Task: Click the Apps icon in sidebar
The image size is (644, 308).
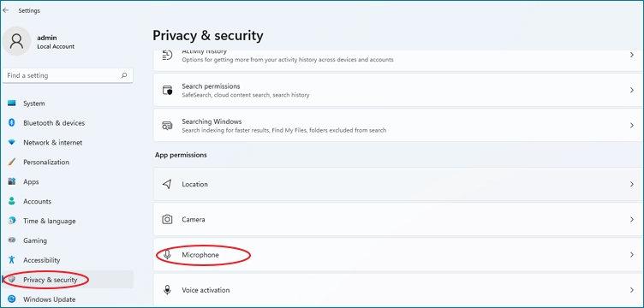Action: click(x=11, y=181)
